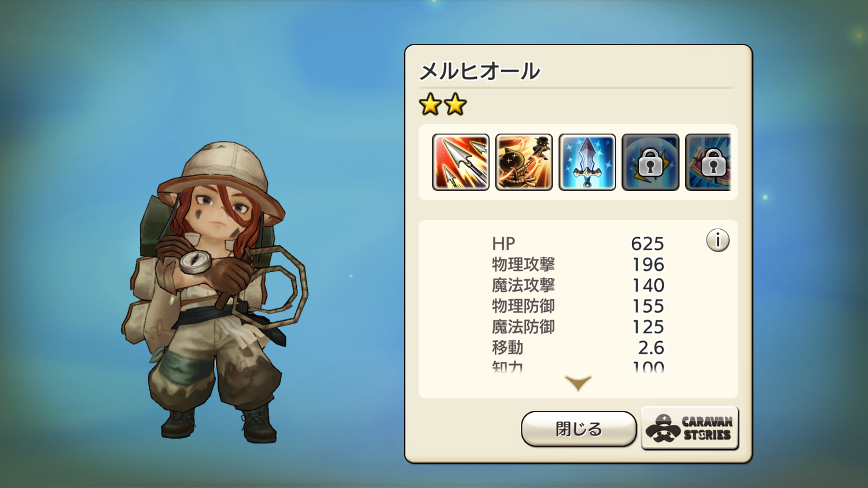Tap the partially visible locked skill icon
This screenshot has width=868, height=488.
point(708,162)
